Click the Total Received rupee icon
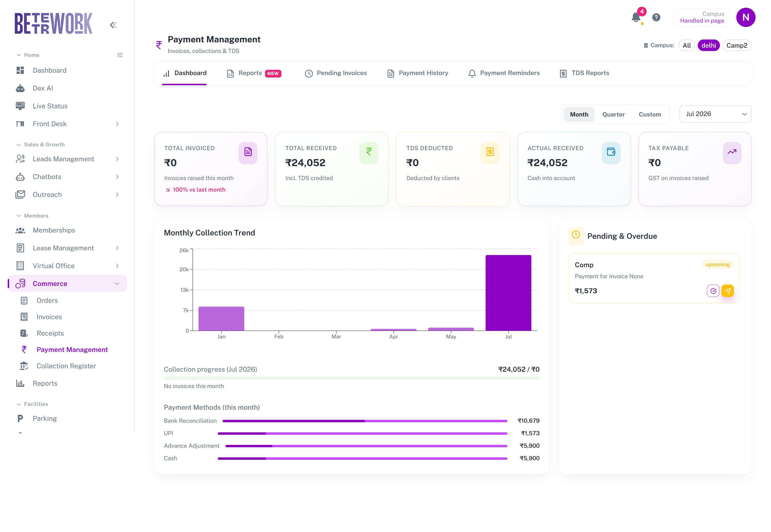The width and height of the screenshot is (771, 532). (x=369, y=153)
